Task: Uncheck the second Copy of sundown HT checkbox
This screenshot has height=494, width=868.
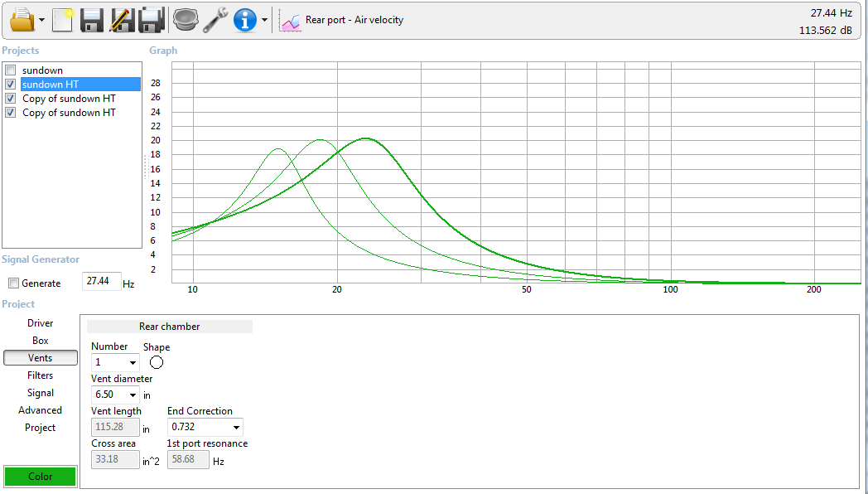Action: [10, 113]
